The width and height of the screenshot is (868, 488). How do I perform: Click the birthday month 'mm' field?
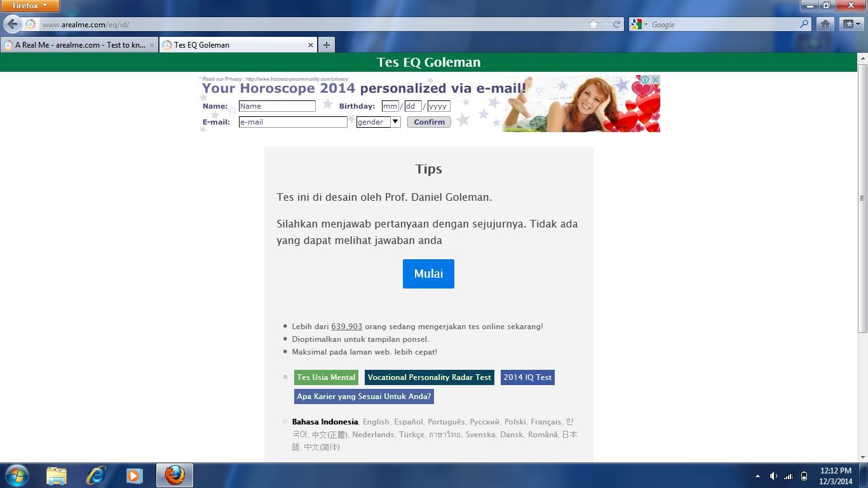pos(390,106)
